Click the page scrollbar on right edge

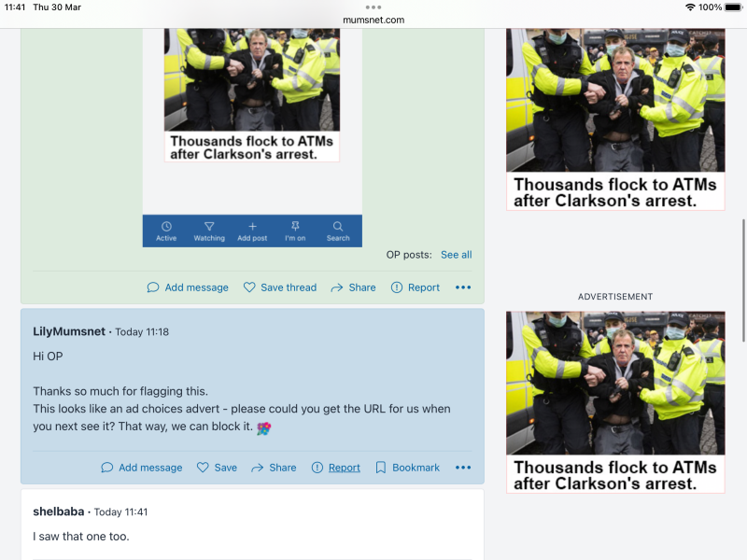(x=743, y=280)
